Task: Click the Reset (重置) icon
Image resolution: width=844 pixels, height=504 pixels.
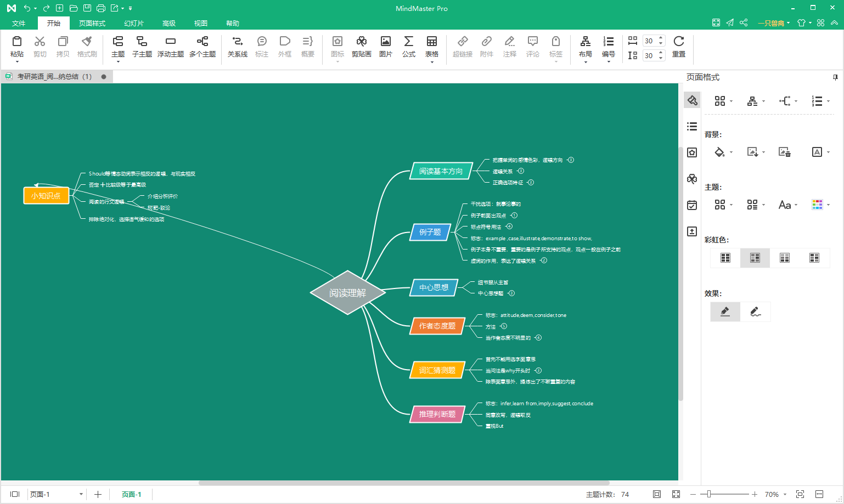Action: (678, 47)
